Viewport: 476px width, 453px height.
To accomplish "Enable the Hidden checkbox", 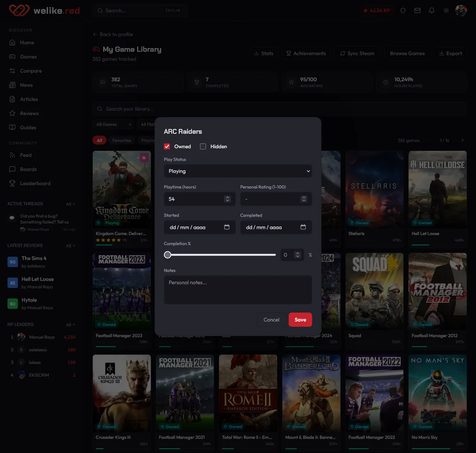I will click(203, 146).
